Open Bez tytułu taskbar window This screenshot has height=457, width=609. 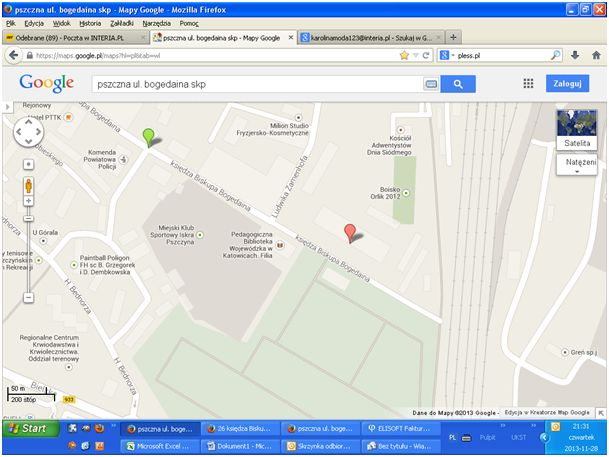[x=401, y=446]
